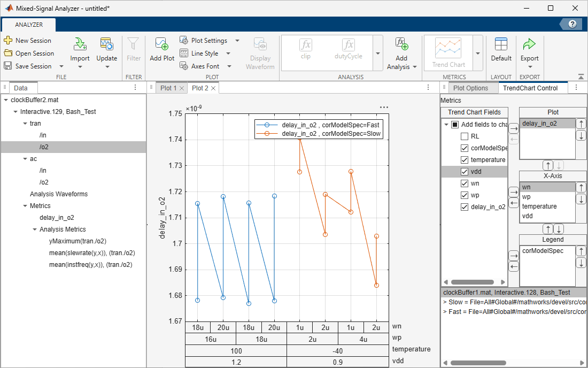Open Axes Font settings
Screen dimensions: 588x368
(x=200, y=66)
